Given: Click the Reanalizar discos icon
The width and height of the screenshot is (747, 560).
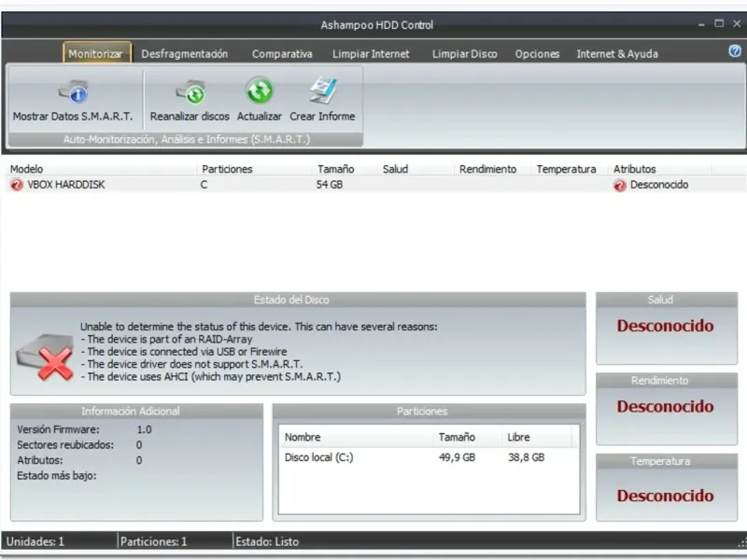Looking at the screenshot, I should [190, 91].
